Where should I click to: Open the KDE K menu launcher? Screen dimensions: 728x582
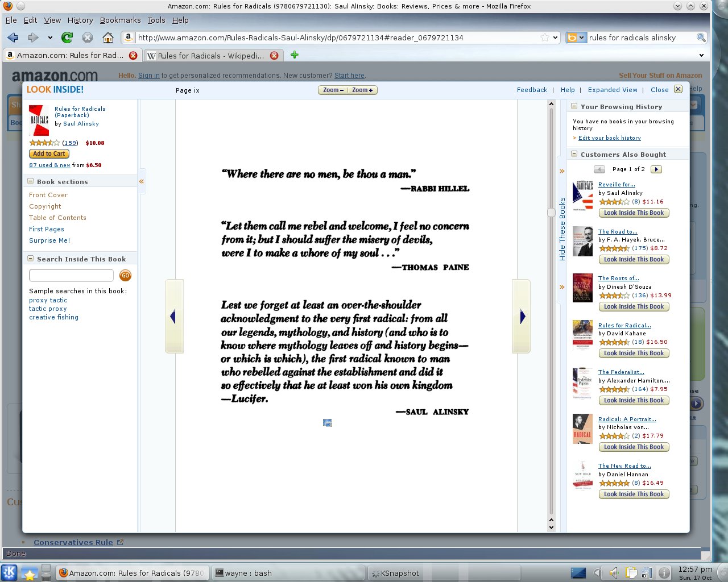point(9,573)
